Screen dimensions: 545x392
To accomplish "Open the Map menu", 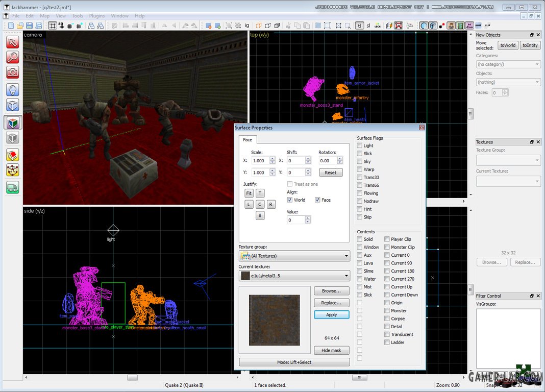I will tap(44, 16).
